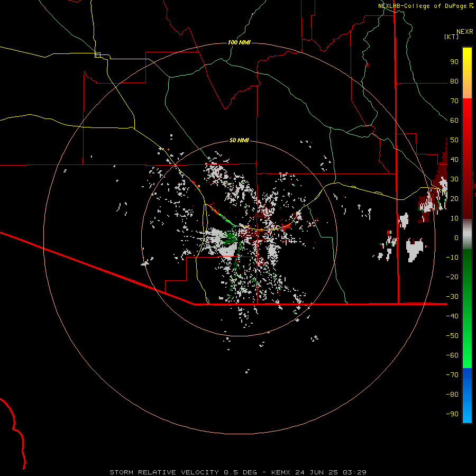Click the 50 NMI range ring label
The image size is (476, 476).
click(x=239, y=140)
